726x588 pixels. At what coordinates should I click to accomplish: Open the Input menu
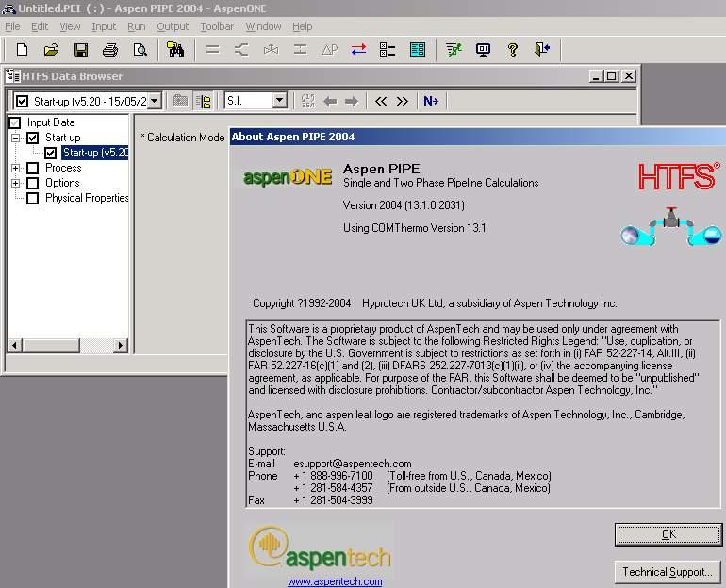pyautogui.click(x=104, y=26)
